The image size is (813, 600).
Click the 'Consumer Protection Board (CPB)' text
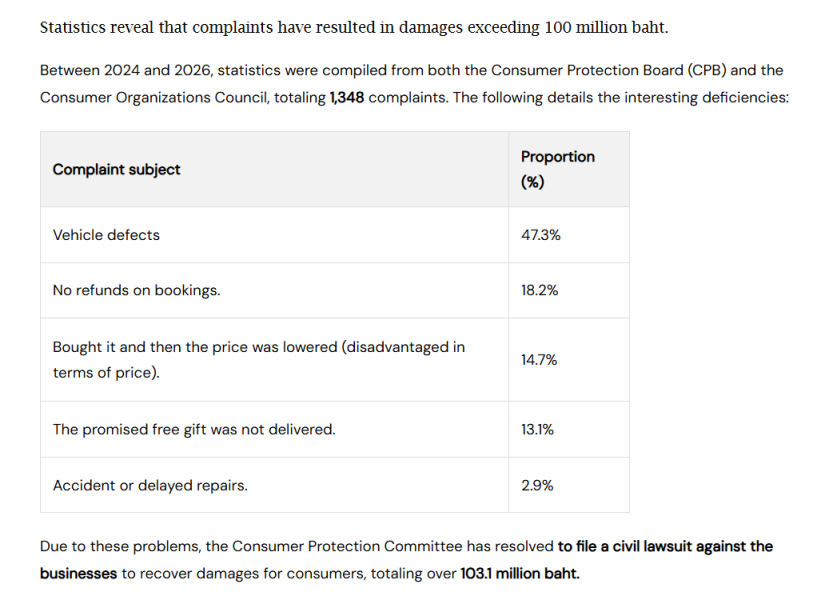pyautogui.click(x=608, y=70)
